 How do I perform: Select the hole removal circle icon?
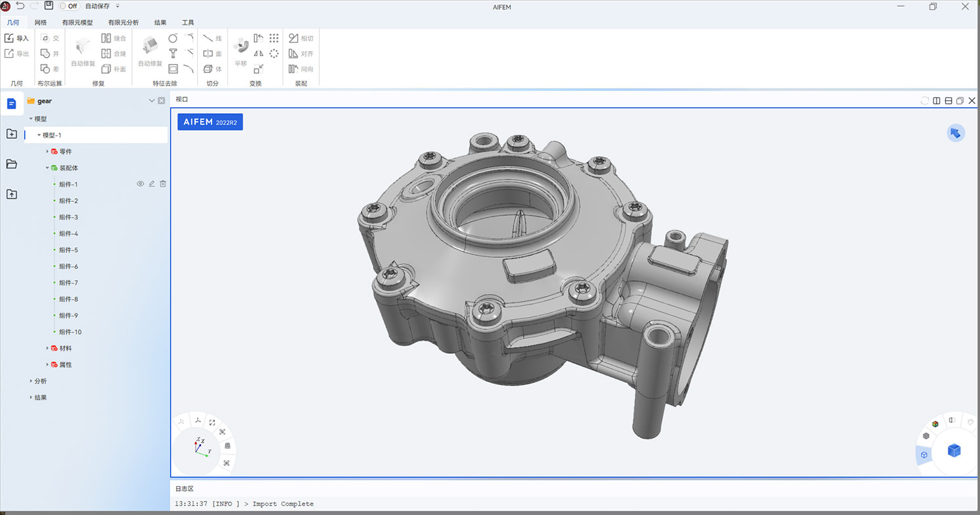coord(173,38)
